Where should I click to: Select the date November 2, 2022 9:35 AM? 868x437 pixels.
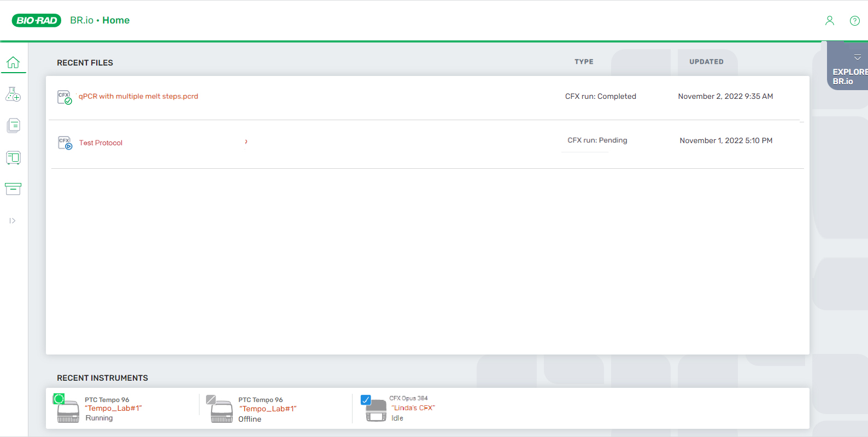725,96
